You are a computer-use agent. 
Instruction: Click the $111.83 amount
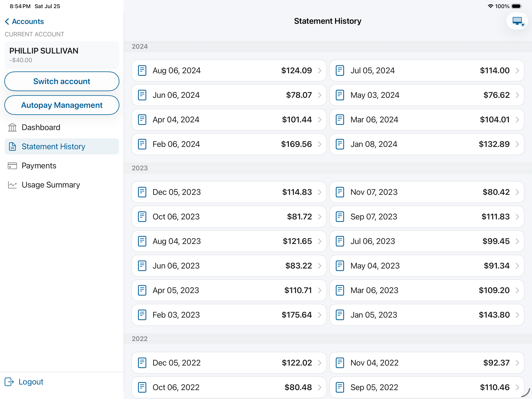[495, 217]
